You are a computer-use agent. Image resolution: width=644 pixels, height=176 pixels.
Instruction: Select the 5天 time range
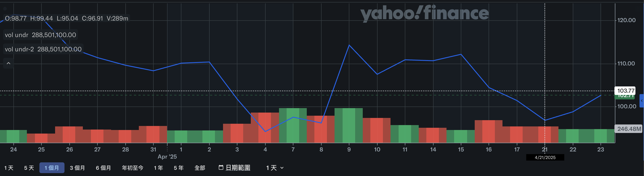point(29,168)
